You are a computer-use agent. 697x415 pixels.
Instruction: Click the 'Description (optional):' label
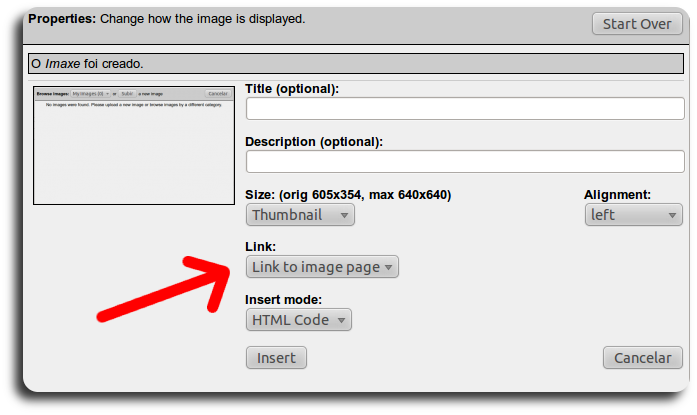pyautogui.click(x=314, y=142)
